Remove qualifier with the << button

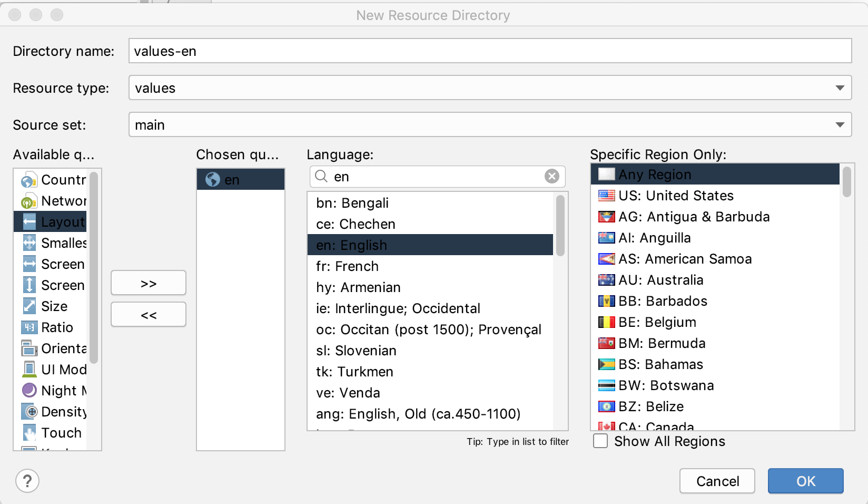point(149,315)
